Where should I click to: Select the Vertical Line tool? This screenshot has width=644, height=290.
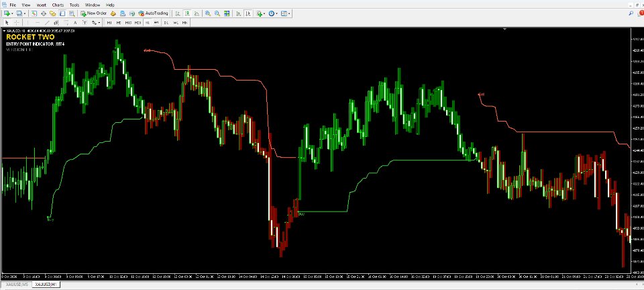(28, 23)
